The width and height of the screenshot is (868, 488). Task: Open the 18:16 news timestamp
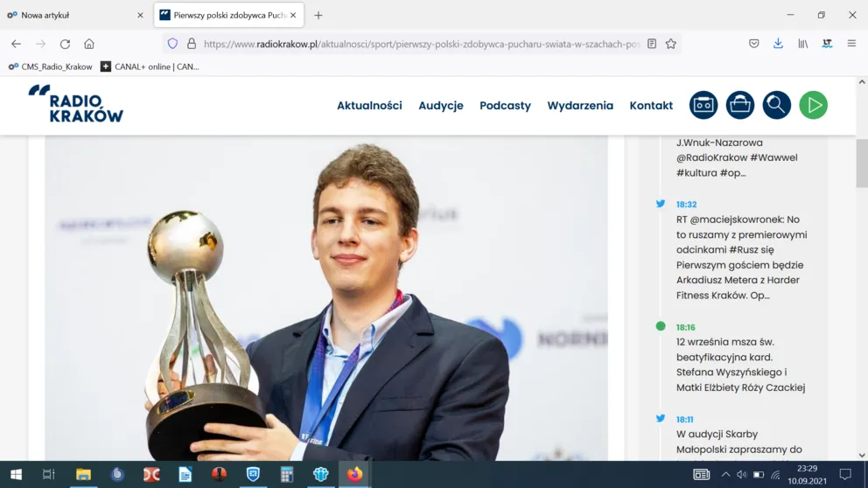point(685,327)
